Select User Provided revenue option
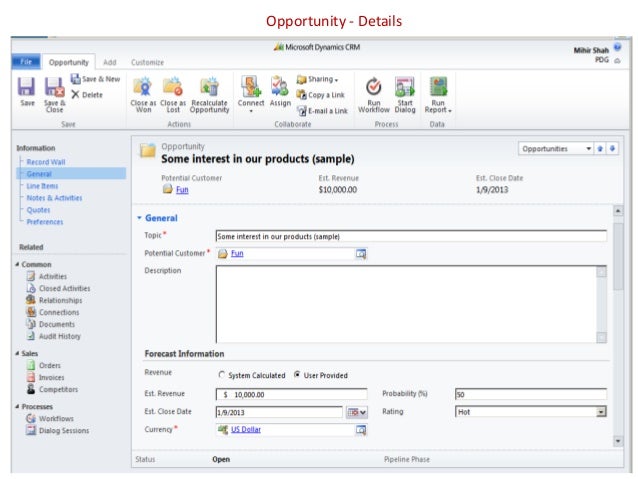The image size is (638, 479). click(297, 374)
